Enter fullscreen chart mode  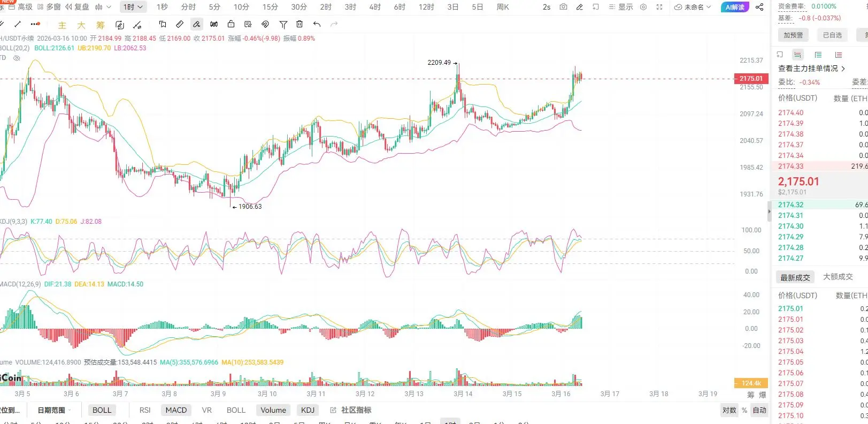pos(659,7)
